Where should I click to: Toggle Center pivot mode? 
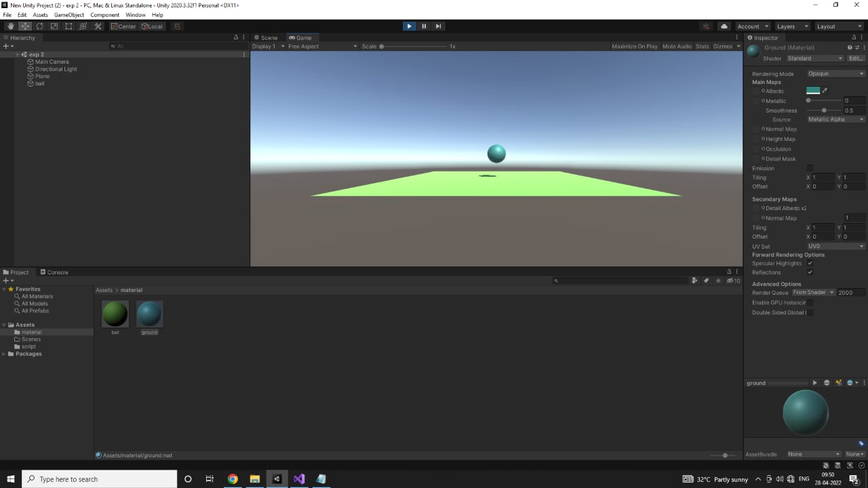tap(123, 26)
